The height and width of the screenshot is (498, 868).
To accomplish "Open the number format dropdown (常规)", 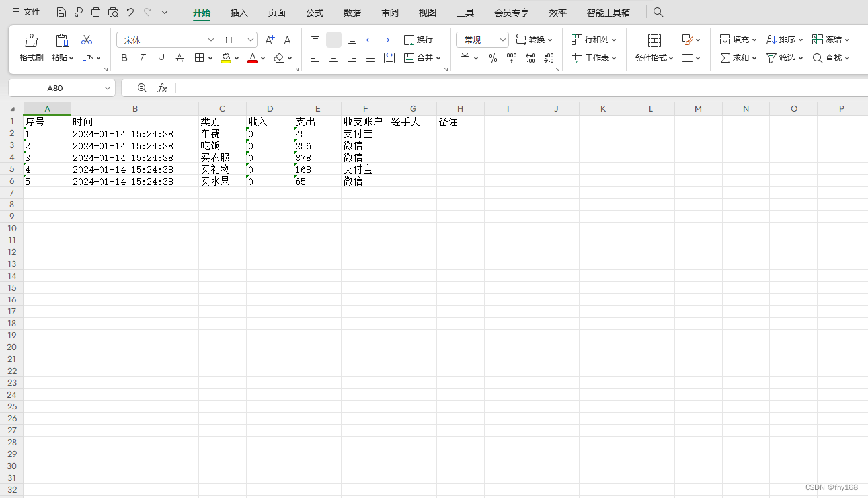I will (502, 40).
